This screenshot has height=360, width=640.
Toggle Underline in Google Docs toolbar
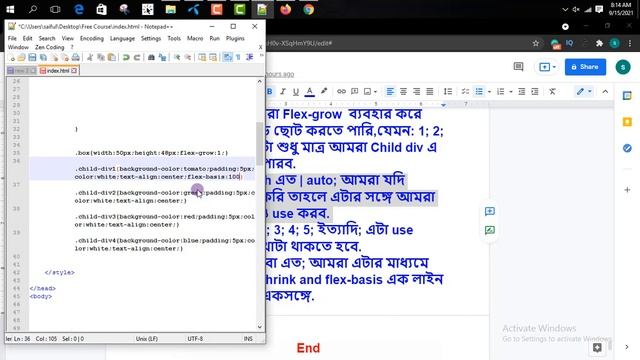pos(296,91)
